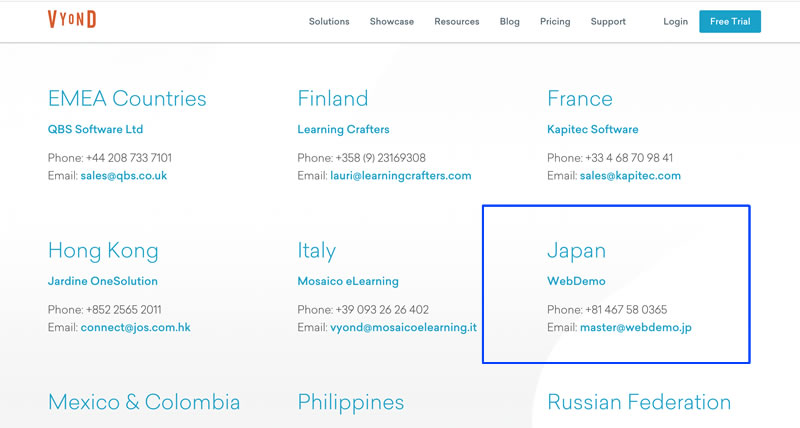Email lauri@learningcrafters.com
Image resolution: width=800 pixels, height=428 pixels.
tap(401, 175)
